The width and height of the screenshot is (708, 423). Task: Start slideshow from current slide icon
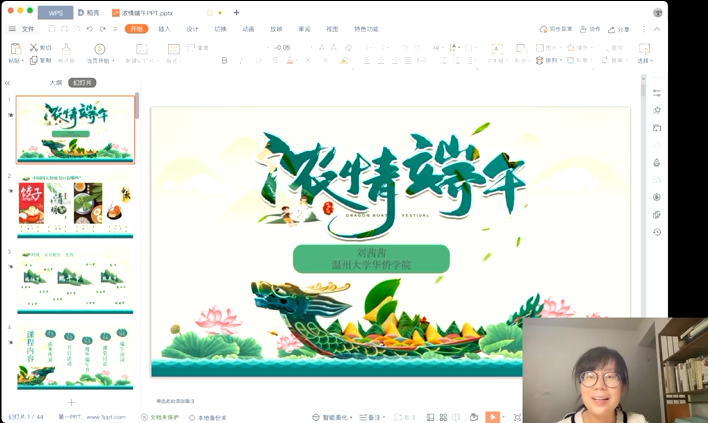(x=99, y=49)
